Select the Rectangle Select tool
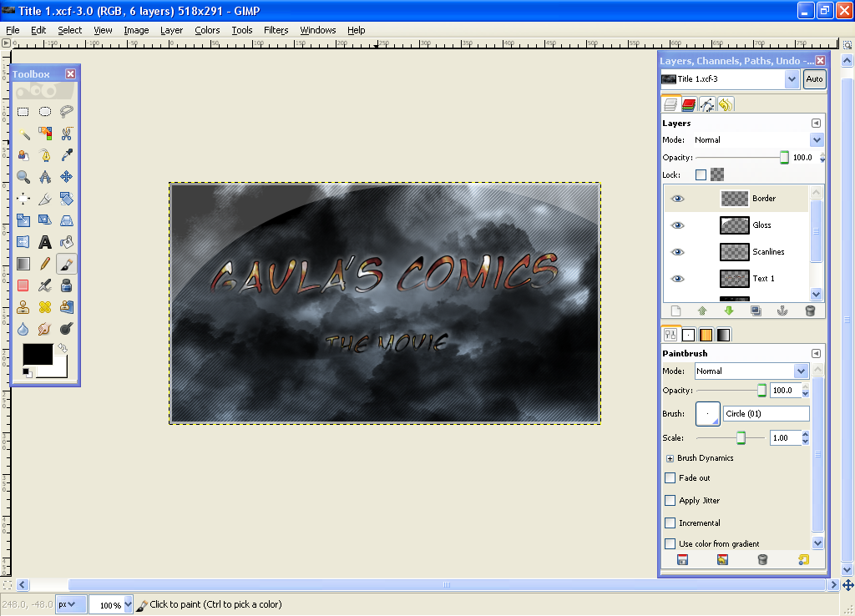 [22, 110]
